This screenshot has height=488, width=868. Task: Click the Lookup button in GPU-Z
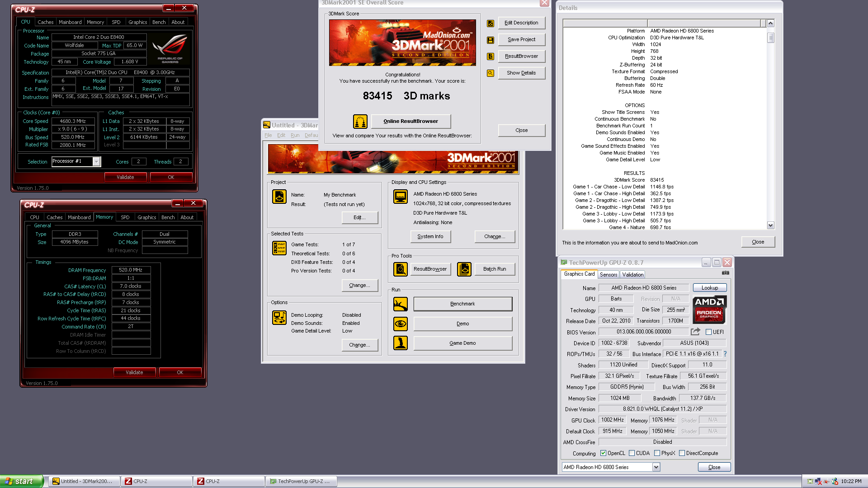point(710,288)
